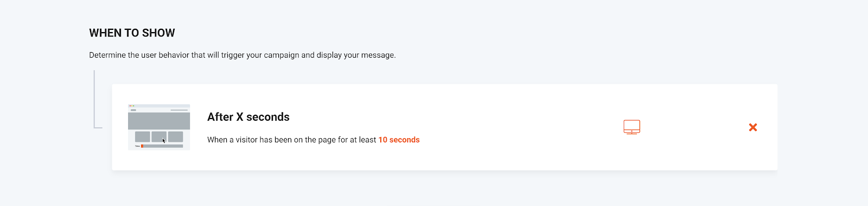Click the Time label in thumbnail
The height and width of the screenshot is (206, 868).
click(137, 146)
